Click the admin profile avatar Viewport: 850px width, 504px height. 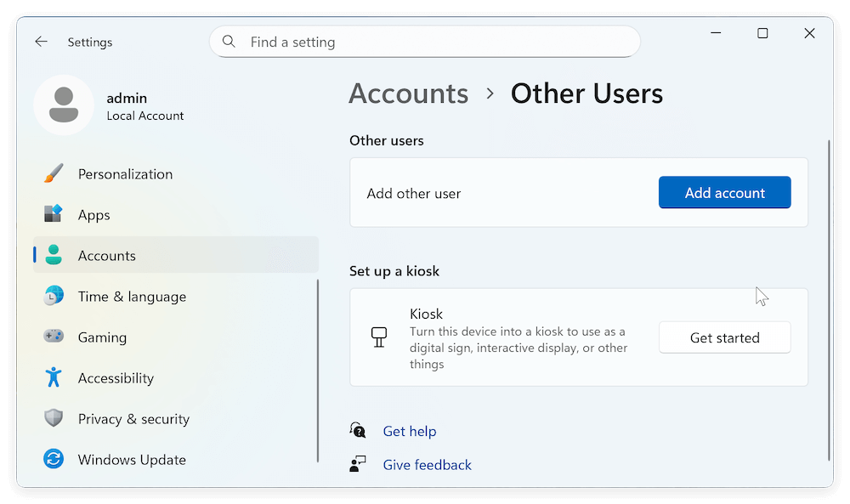coord(64,105)
